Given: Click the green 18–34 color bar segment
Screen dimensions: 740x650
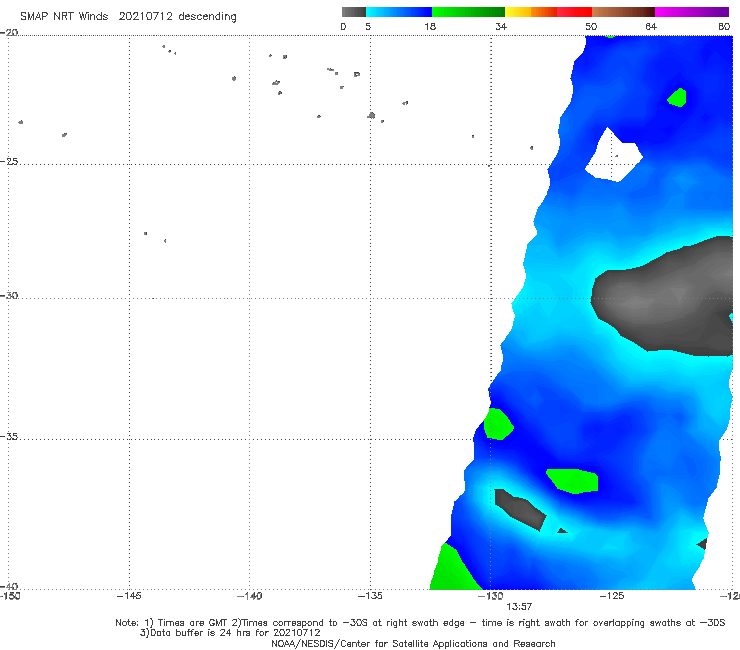Looking at the screenshot, I should [x=469, y=12].
